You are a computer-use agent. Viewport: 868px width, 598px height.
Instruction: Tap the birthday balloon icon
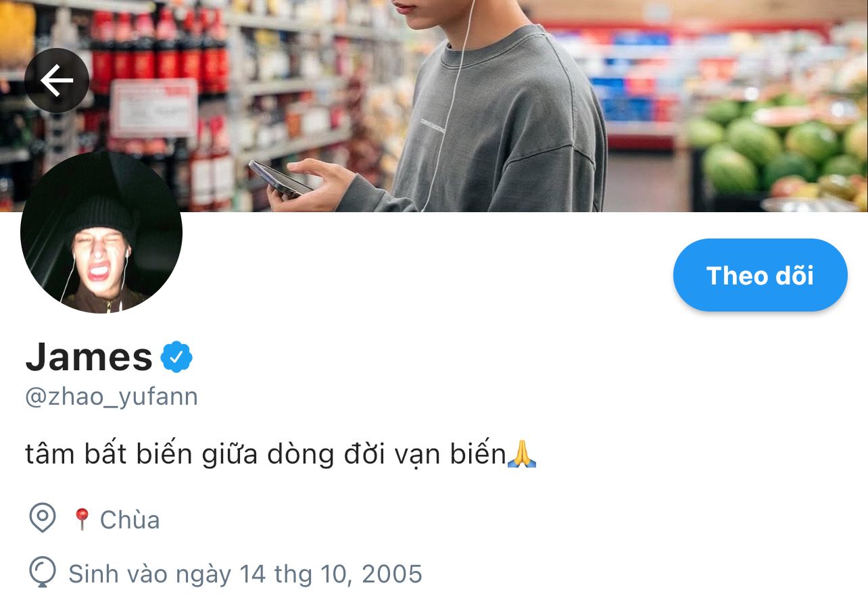43,572
